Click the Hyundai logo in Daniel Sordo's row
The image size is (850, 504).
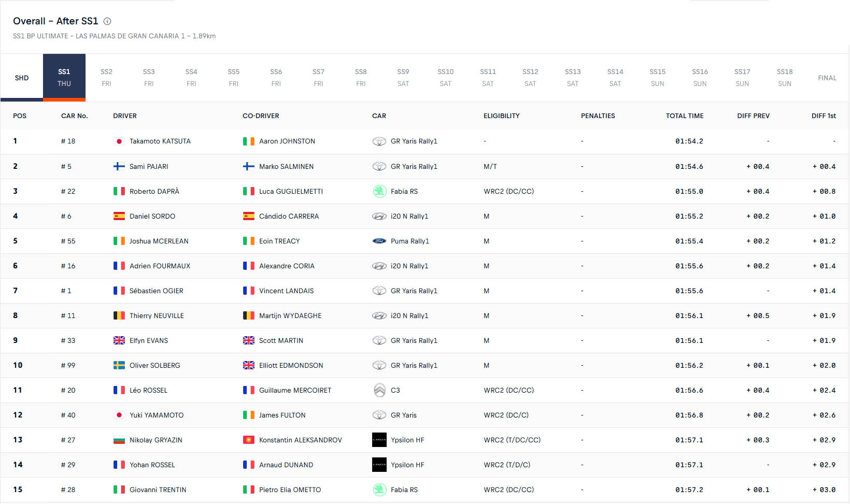click(379, 216)
